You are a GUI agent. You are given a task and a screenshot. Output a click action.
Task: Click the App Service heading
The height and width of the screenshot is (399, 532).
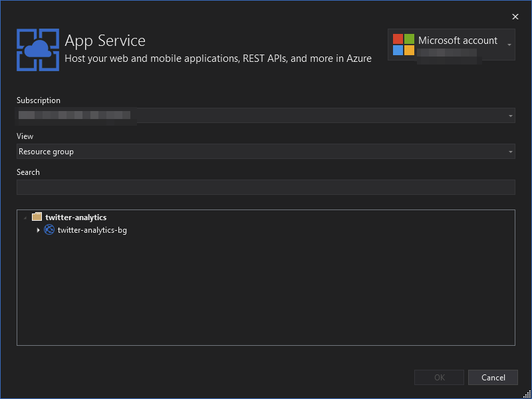[105, 41]
